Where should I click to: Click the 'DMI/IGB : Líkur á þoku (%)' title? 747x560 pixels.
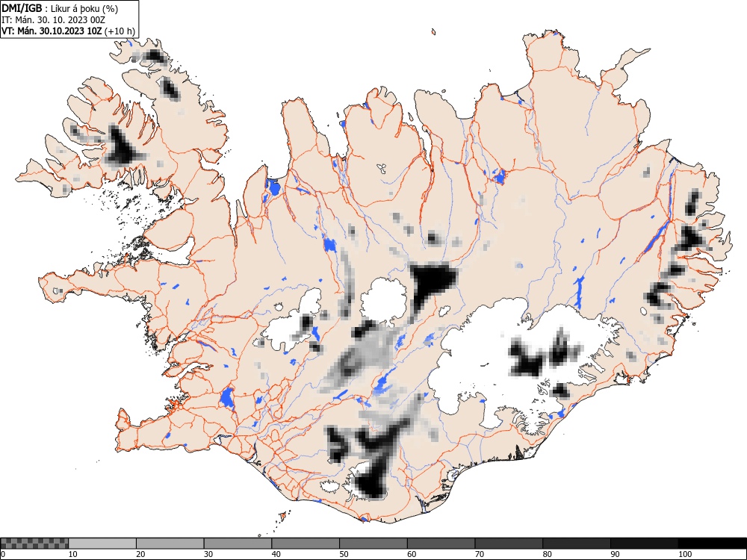[x=60, y=8]
